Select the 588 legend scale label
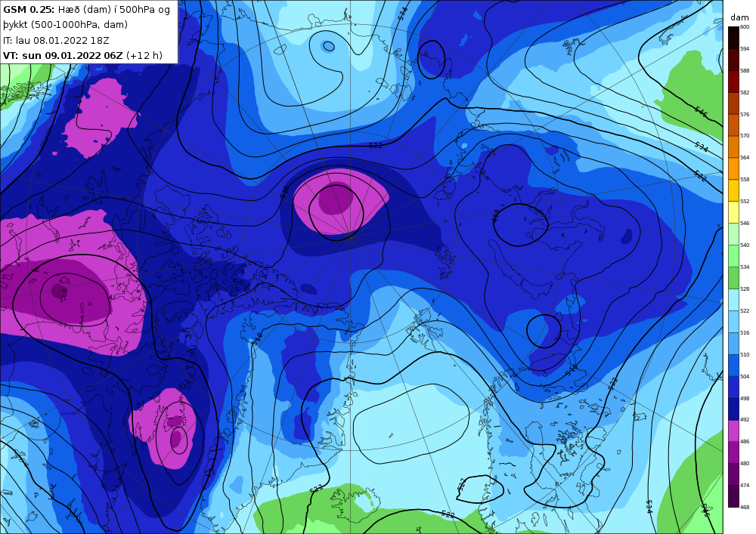 745,70
